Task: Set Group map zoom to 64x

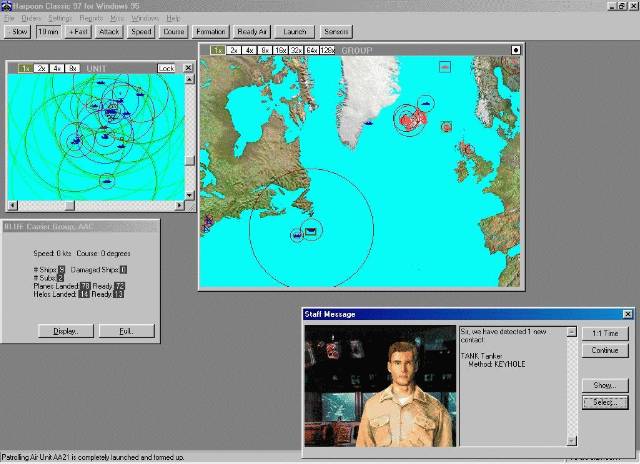Action: (x=311, y=50)
